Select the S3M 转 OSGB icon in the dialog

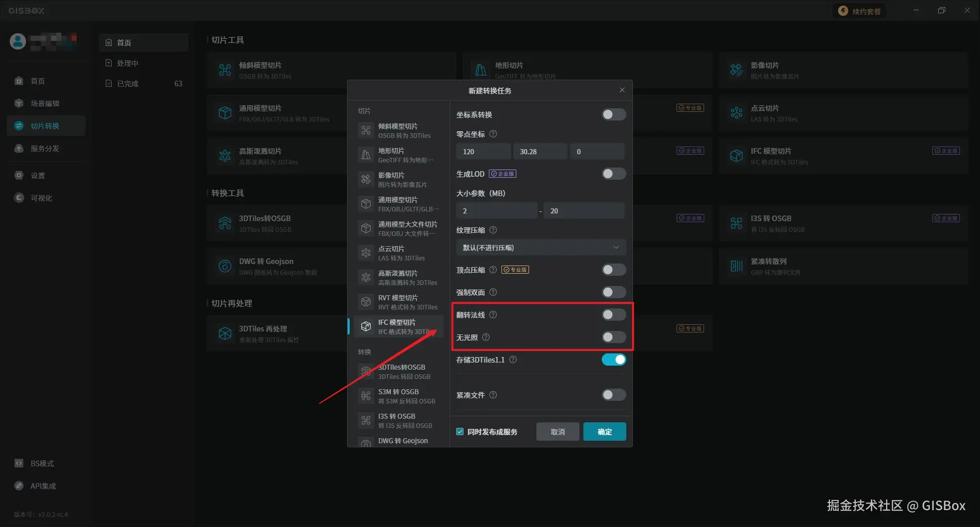(366, 396)
